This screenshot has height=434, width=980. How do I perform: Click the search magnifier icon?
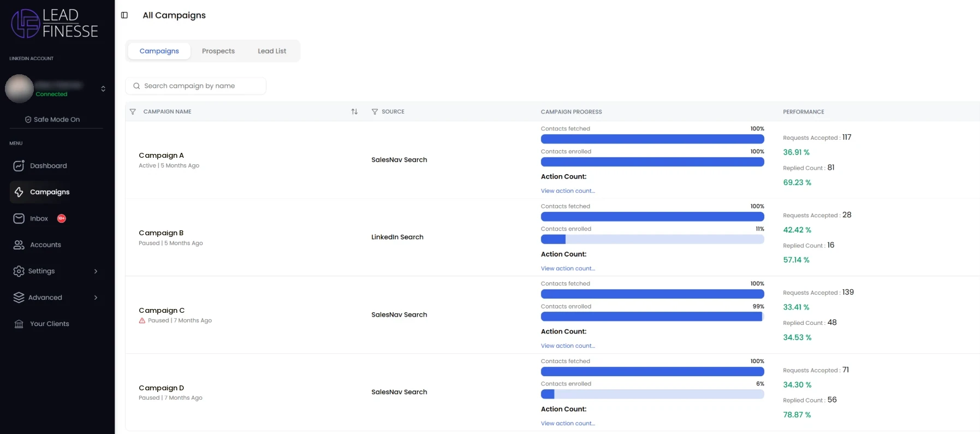[x=136, y=86]
